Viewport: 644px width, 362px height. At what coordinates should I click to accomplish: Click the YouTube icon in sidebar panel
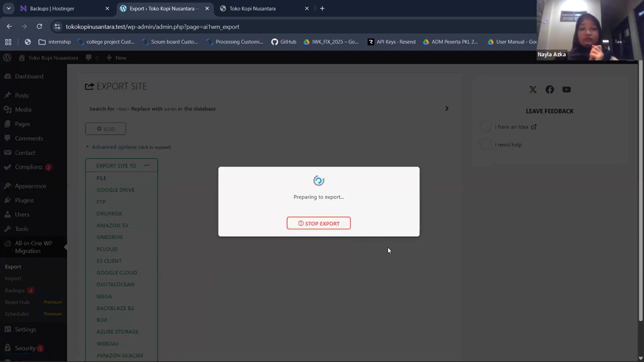[566, 89]
